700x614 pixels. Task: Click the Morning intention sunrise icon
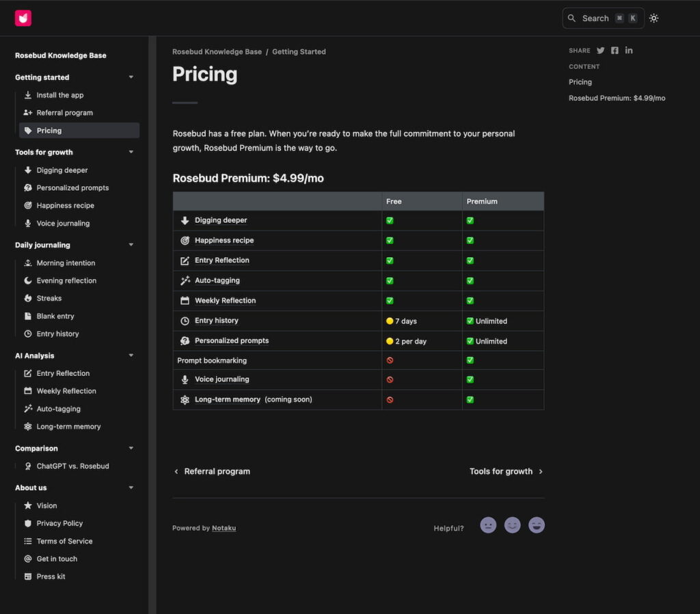point(27,263)
